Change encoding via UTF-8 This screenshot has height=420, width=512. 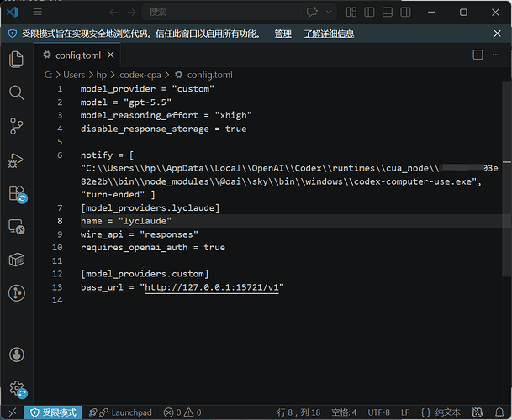tap(378, 412)
